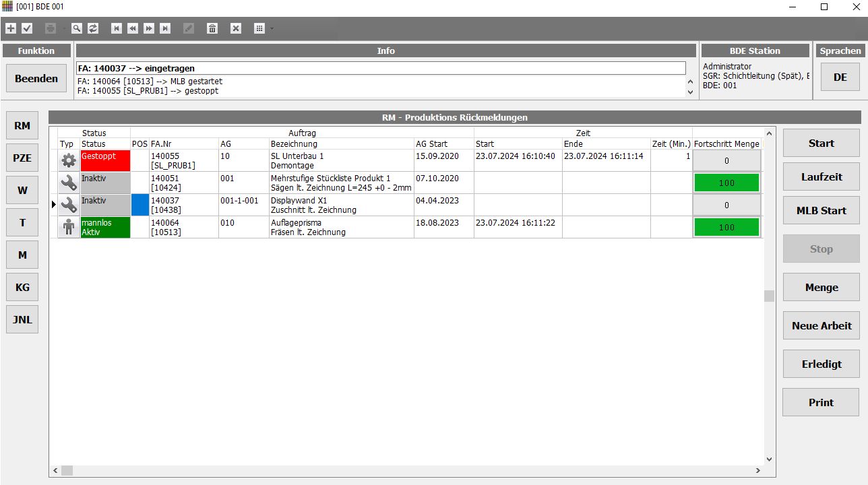Click horizontal scrollbar left arrow
Image resolution: width=868 pixels, height=485 pixels.
[55, 470]
